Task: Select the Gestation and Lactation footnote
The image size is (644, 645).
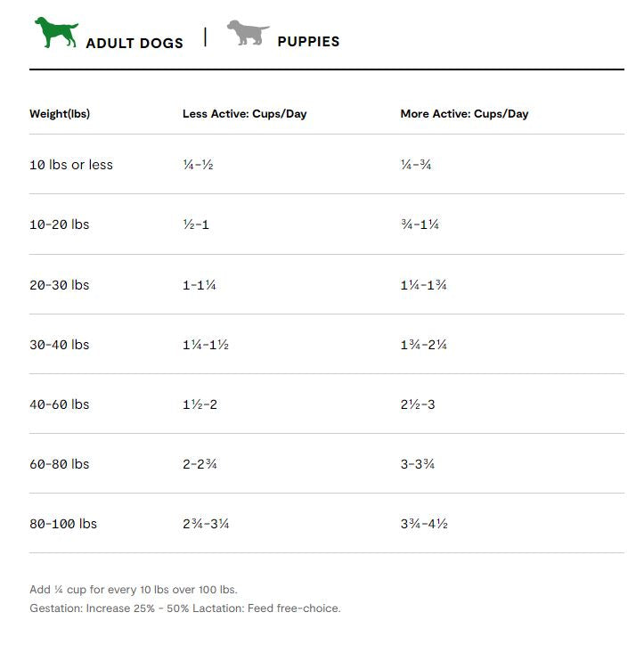Action: coord(185,608)
